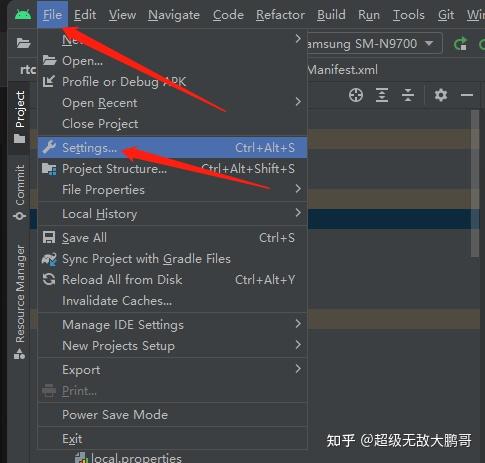Select Project Structure... menu entry
The image size is (485, 463).
click(172, 169)
